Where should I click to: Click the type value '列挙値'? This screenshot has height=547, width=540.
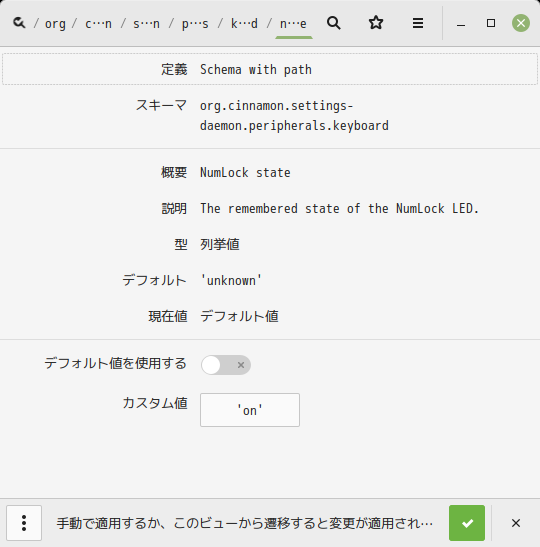pos(220,244)
